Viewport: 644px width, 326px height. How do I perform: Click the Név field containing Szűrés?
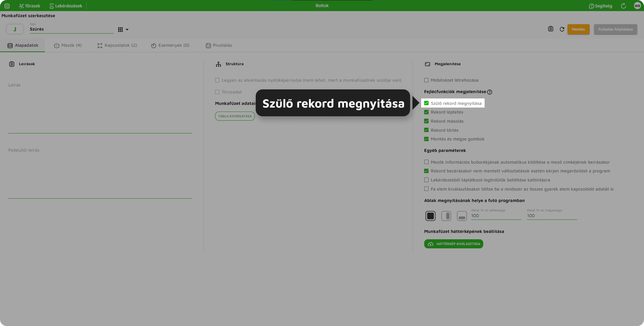[x=71, y=29]
